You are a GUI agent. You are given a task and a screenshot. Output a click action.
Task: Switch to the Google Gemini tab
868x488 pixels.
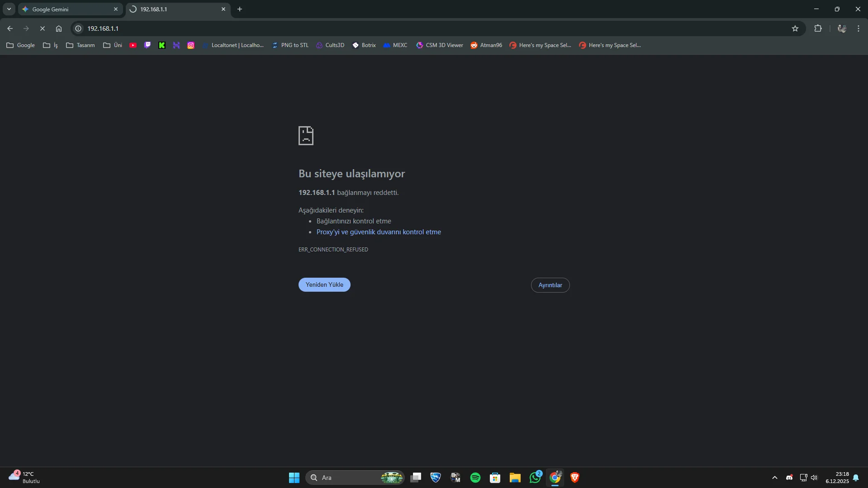70,9
